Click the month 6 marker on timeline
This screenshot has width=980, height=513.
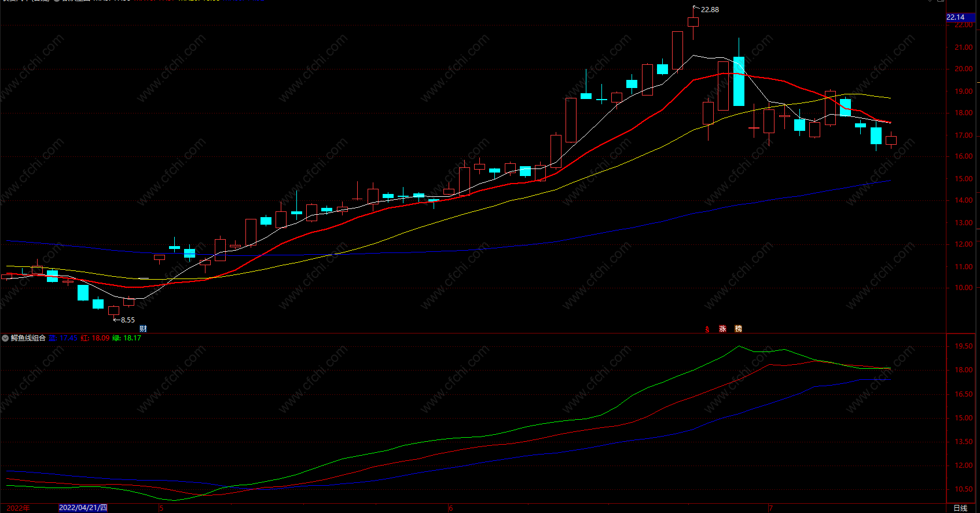[x=450, y=508]
